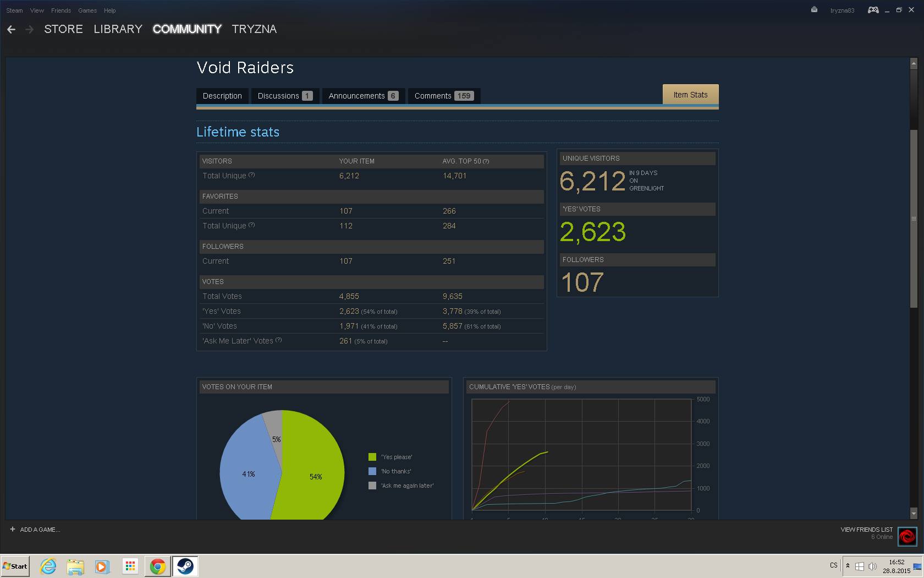
Task: Click ADD A GAME link
Action: [40, 530]
